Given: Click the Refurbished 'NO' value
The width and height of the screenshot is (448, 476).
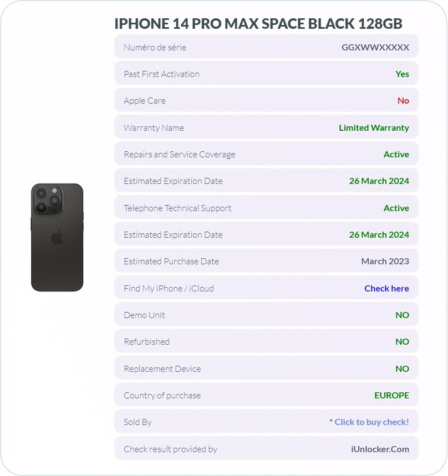Looking at the screenshot, I should pyautogui.click(x=402, y=342).
